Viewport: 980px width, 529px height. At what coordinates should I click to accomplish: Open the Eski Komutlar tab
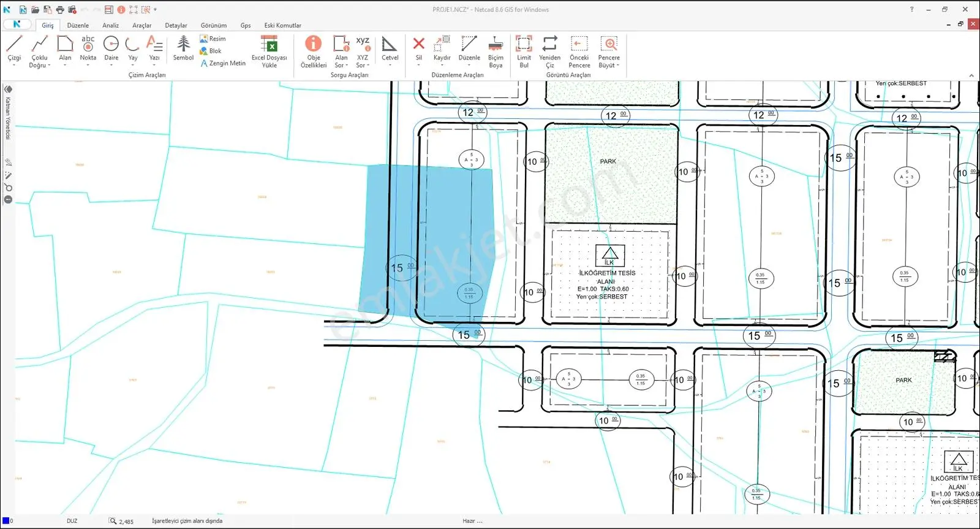283,25
